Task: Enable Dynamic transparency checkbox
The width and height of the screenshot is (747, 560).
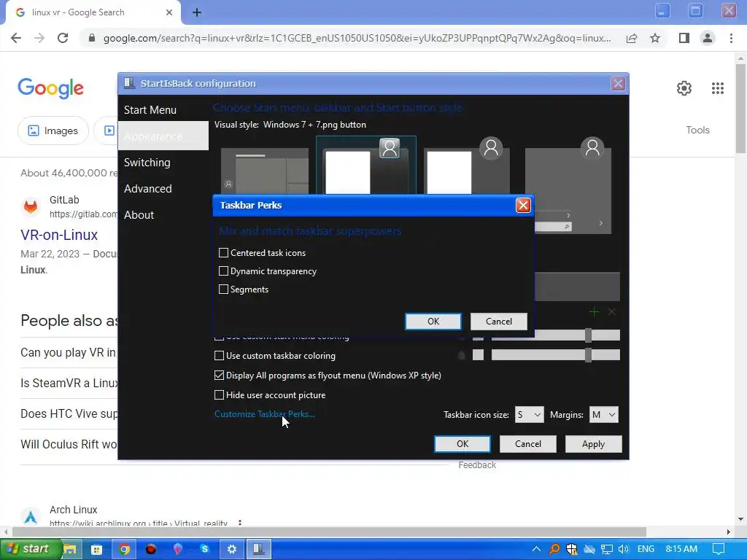Action: point(223,271)
